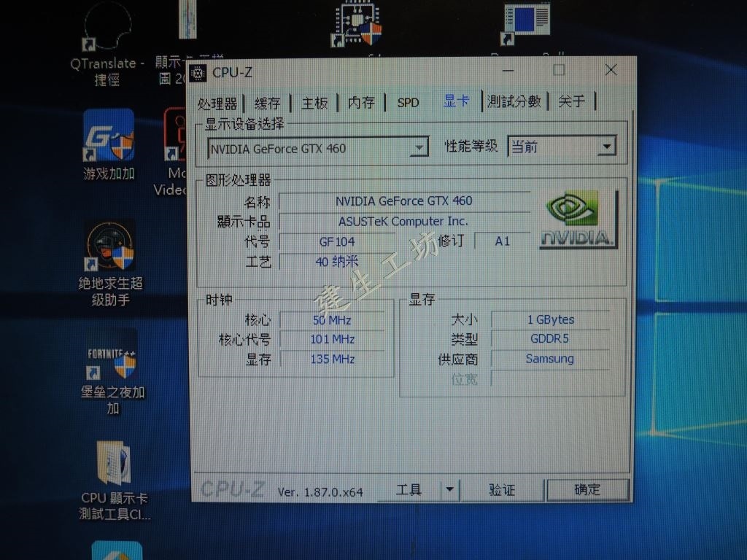The width and height of the screenshot is (747, 560).
Task: Click the NVIDIA logo in CPU-Z
Action: pos(578,219)
